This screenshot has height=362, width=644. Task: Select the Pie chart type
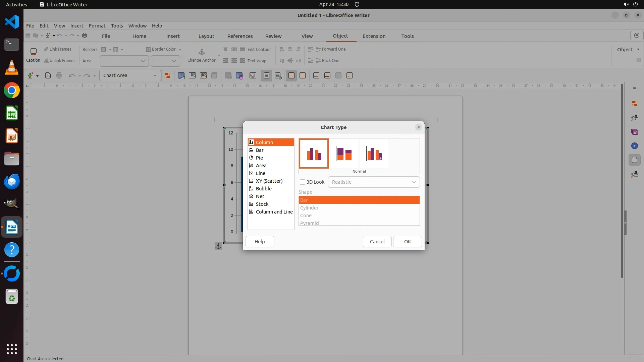pyautogui.click(x=259, y=158)
